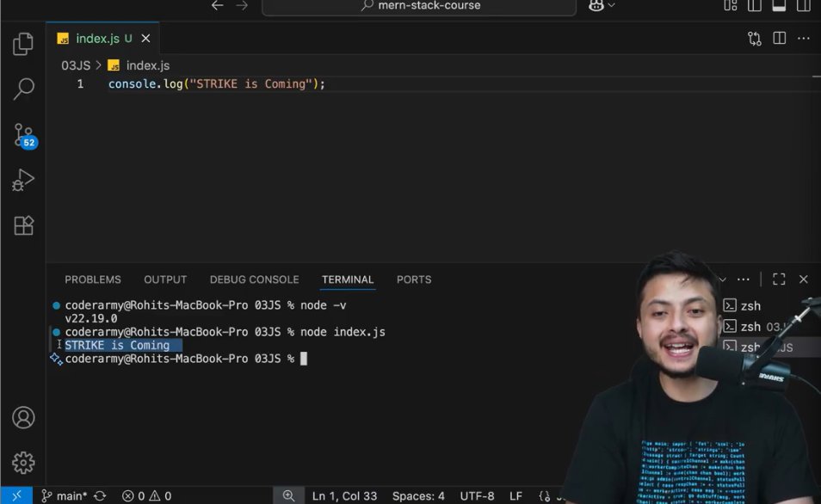
Task: Change end of line sequence LF
Action: (x=515, y=495)
